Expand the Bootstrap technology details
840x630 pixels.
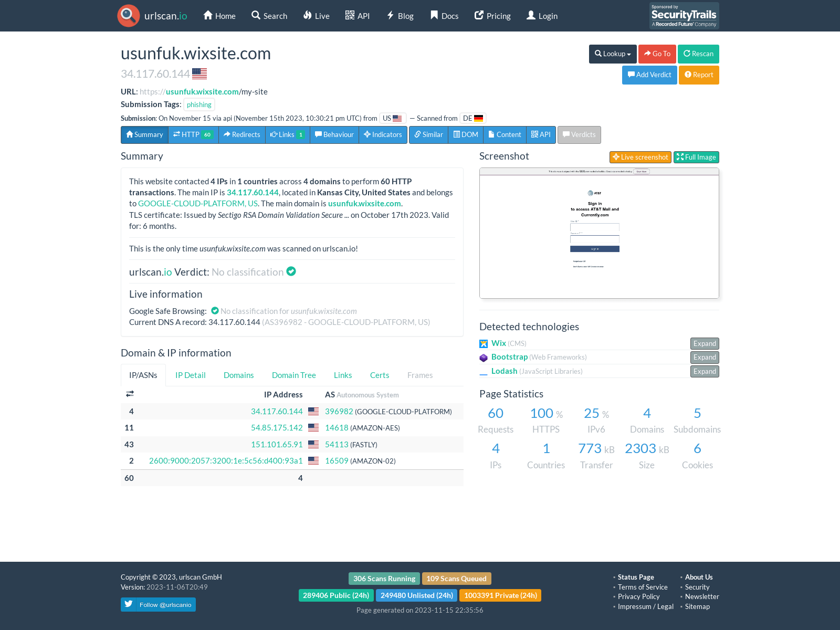[705, 357]
